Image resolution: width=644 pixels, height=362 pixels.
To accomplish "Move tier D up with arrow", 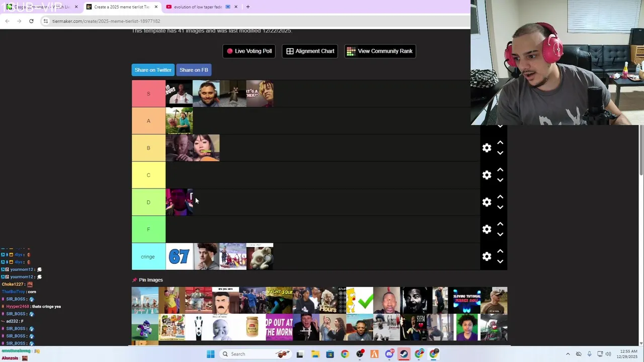I will tap(500, 197).
